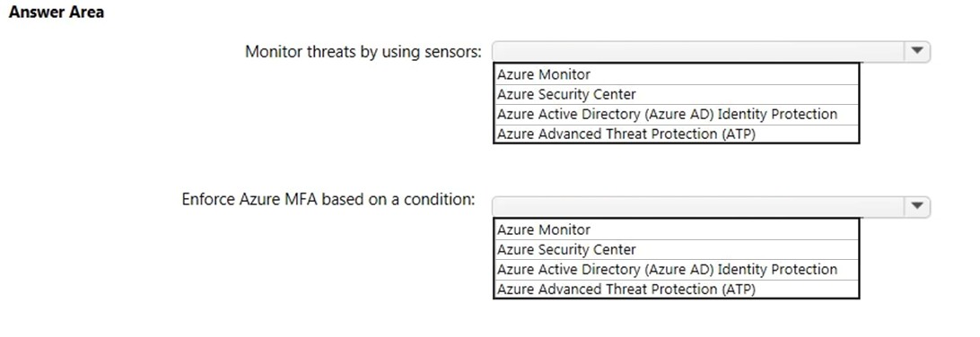Click the 'Enforce Azure MFA based on a condition' label
The image size is (980, 337).
328,199
